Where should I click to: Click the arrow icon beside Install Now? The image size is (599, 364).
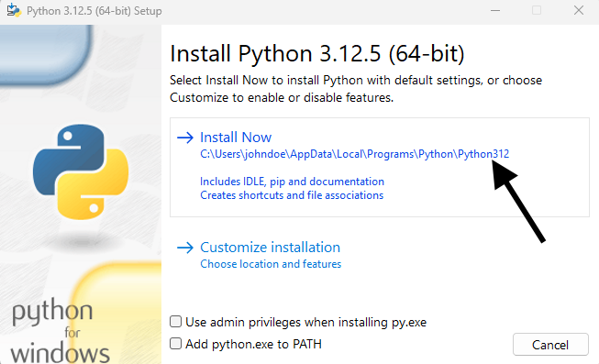coord(185,138)
